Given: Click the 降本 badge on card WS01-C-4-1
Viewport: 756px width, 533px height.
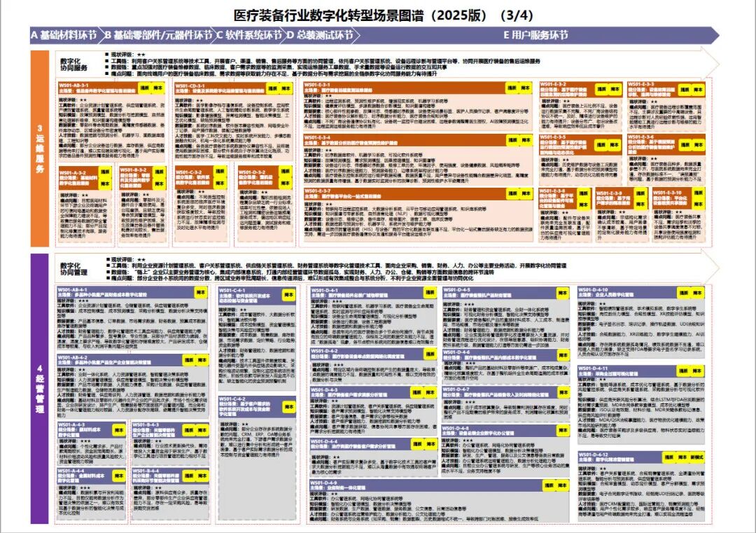Looking at the screenshot, I should tap(289, 294).
